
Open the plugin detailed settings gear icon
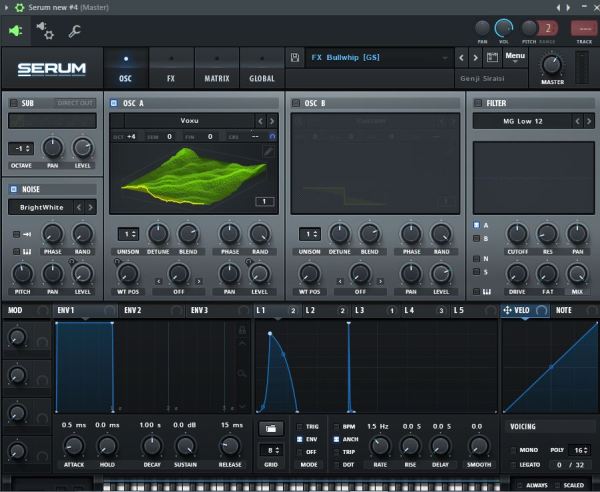point(45,31)
